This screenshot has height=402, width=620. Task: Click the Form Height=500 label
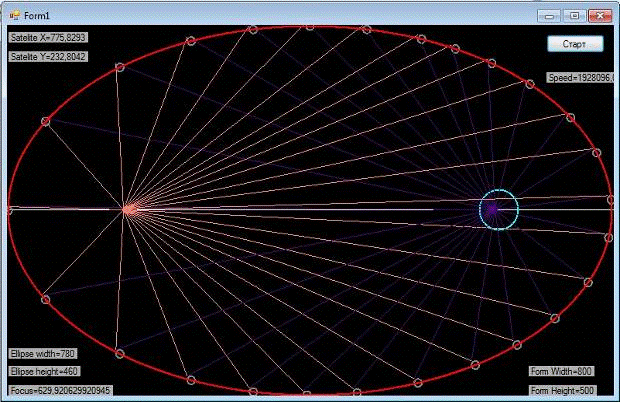pyautogui.click(x=562, y=390)
